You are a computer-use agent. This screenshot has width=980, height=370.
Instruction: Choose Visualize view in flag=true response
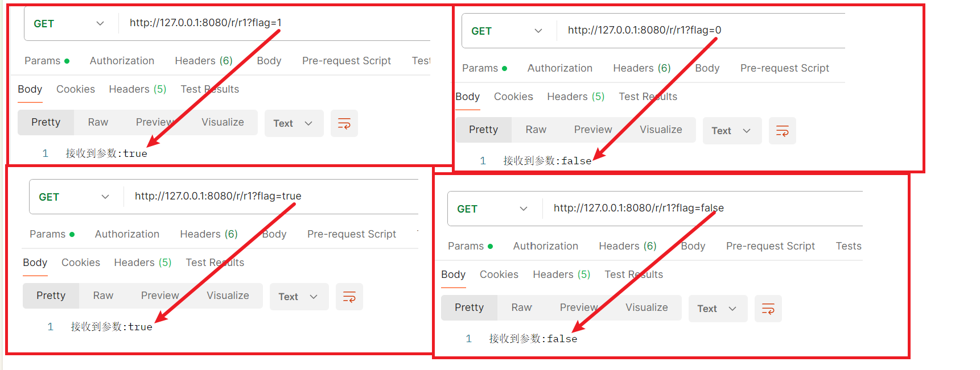[x=228, y=296]
